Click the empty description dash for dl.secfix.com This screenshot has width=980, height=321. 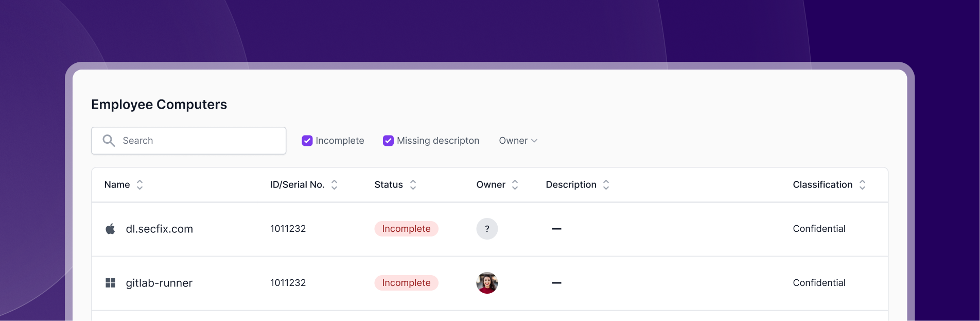click(556, 229)
